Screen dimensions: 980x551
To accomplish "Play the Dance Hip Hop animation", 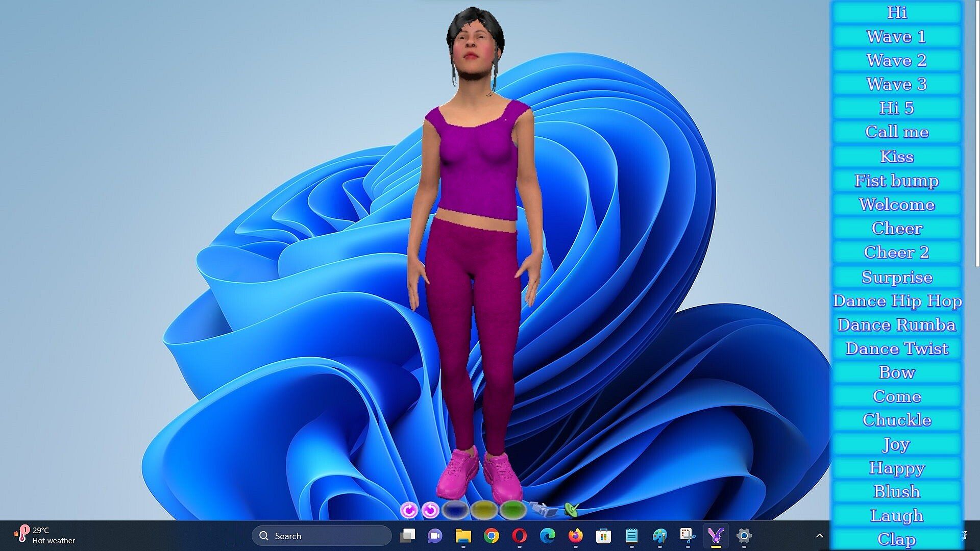I will click(x=897, y=301).
